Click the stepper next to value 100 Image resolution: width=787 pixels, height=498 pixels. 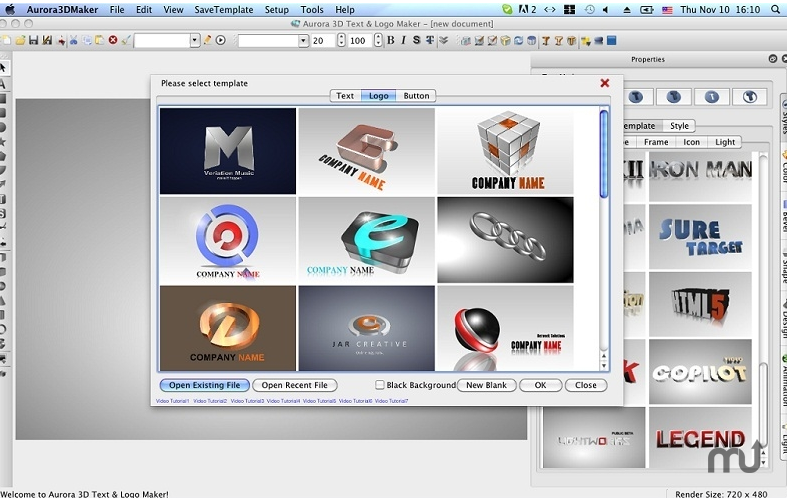point(378,41)
